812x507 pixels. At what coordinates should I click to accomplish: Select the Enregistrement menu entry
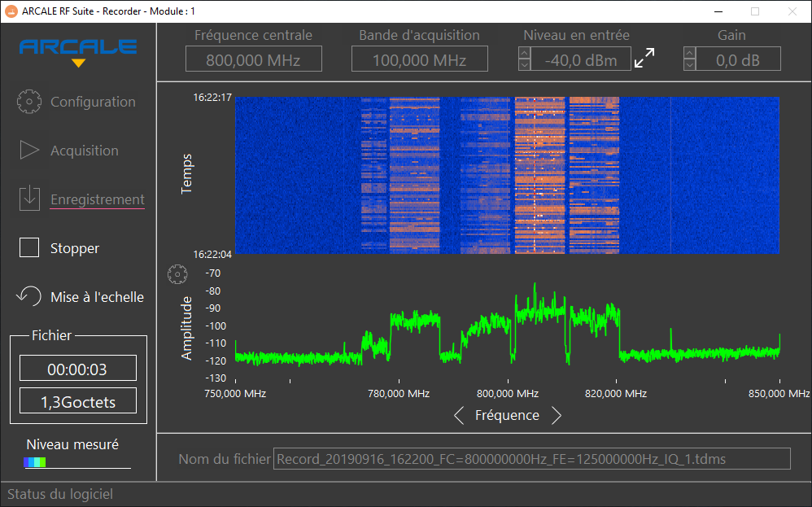tap(98, 199)
